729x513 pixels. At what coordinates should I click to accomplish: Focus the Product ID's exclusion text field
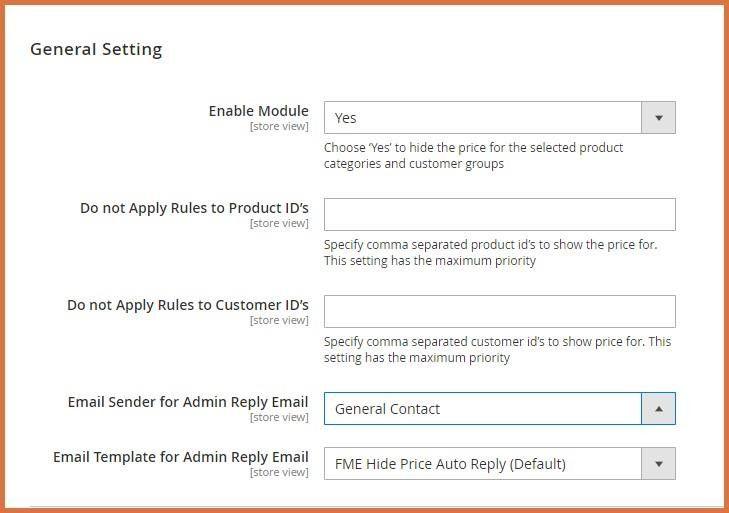point(499,214)
